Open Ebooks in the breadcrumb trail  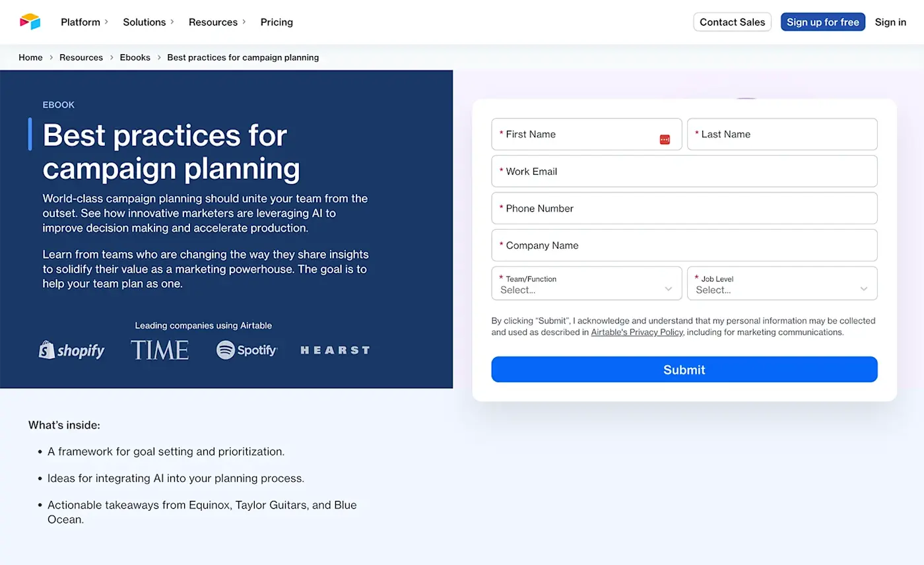[135, 57]
